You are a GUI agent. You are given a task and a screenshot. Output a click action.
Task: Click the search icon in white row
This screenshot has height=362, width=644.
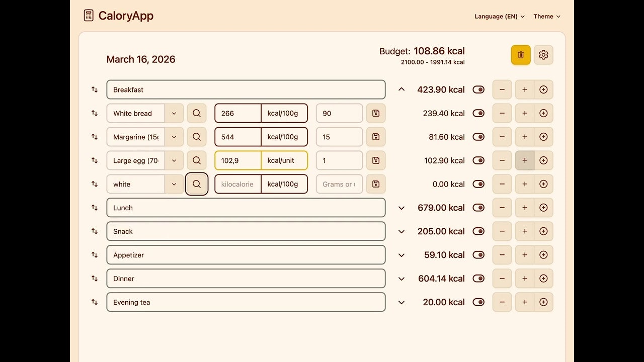click(197, 184)
